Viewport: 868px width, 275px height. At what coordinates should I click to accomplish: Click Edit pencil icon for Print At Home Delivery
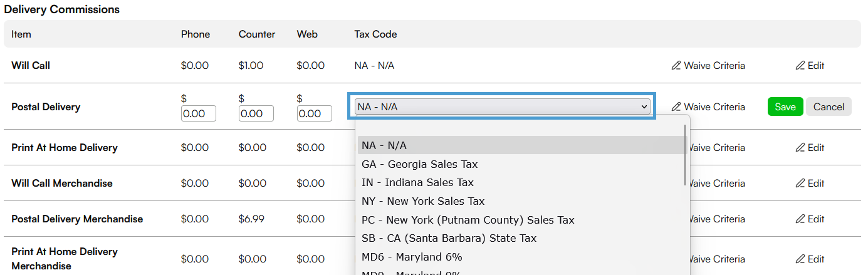click(800, 148)
